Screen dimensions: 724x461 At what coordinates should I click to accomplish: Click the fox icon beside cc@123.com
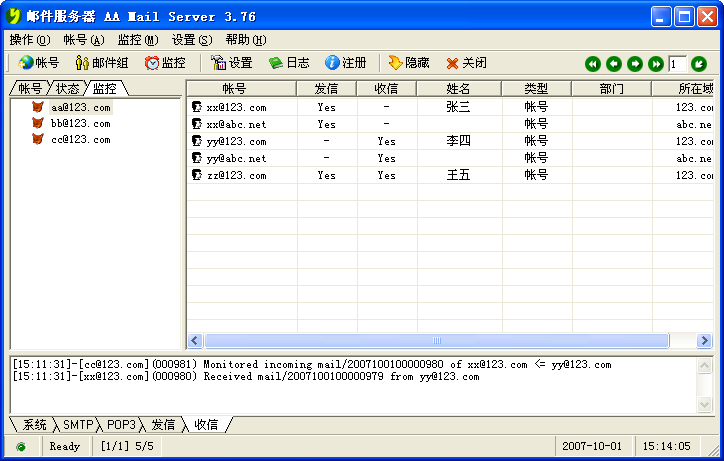38,139
